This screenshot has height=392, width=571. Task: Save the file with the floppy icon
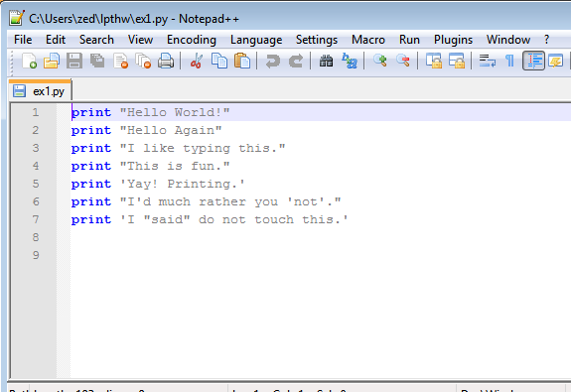pyautogui.click(x=74, y=61)
